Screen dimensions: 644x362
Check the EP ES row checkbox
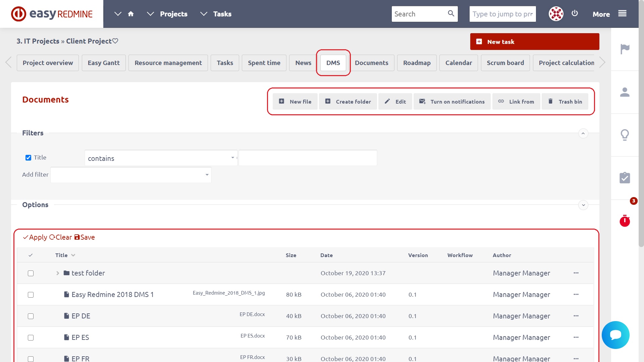(x=31, y=338)
